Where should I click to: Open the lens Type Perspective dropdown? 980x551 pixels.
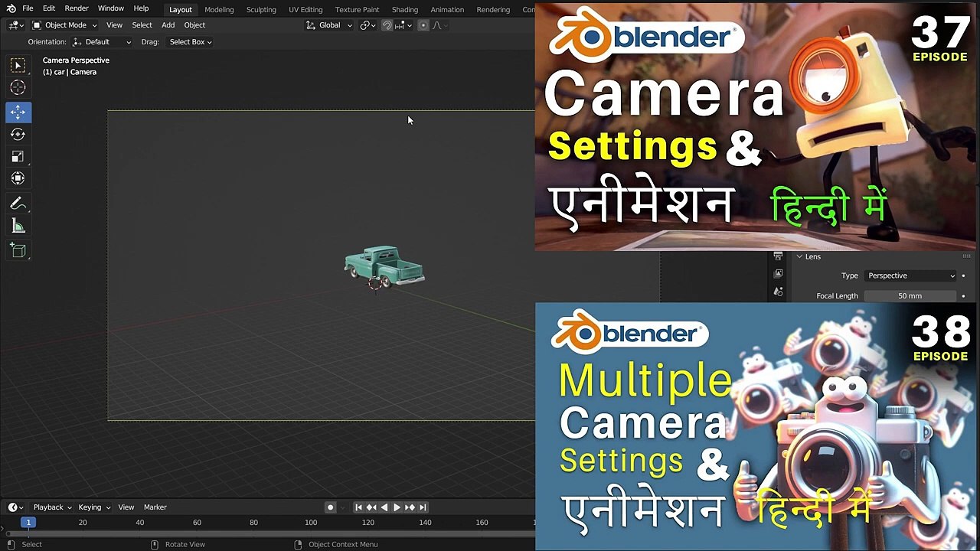(910, 275)
